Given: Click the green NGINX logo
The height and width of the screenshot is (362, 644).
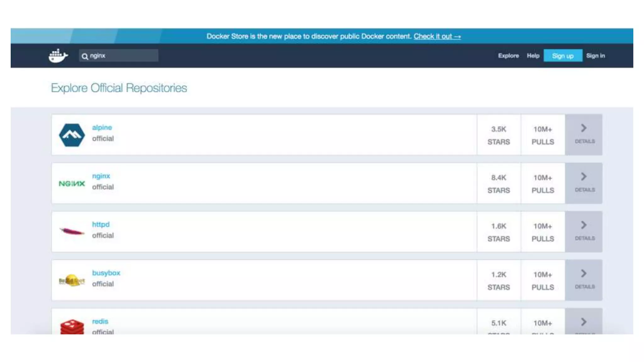Looking at the screenshot, I should (x=72, y=184).
